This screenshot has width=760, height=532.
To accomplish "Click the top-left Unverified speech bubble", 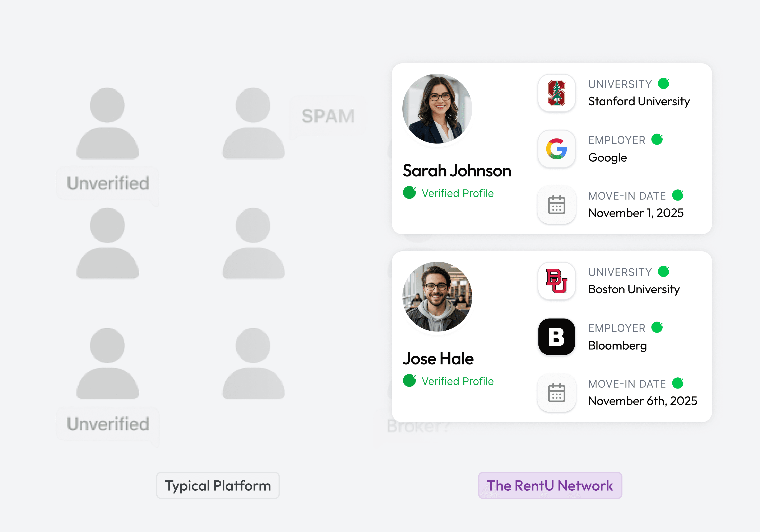I will point(108,183).
